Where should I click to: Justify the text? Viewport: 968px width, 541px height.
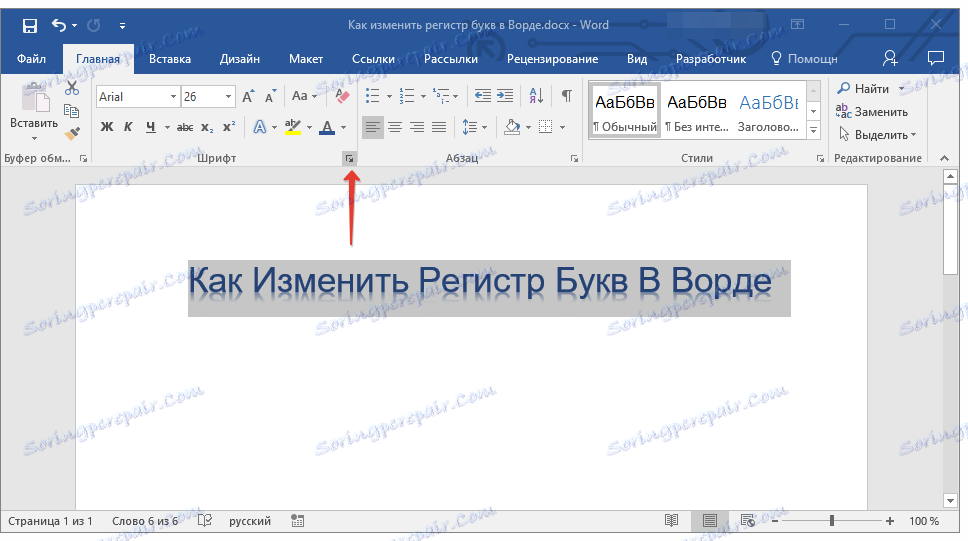(x=439, y=127)
